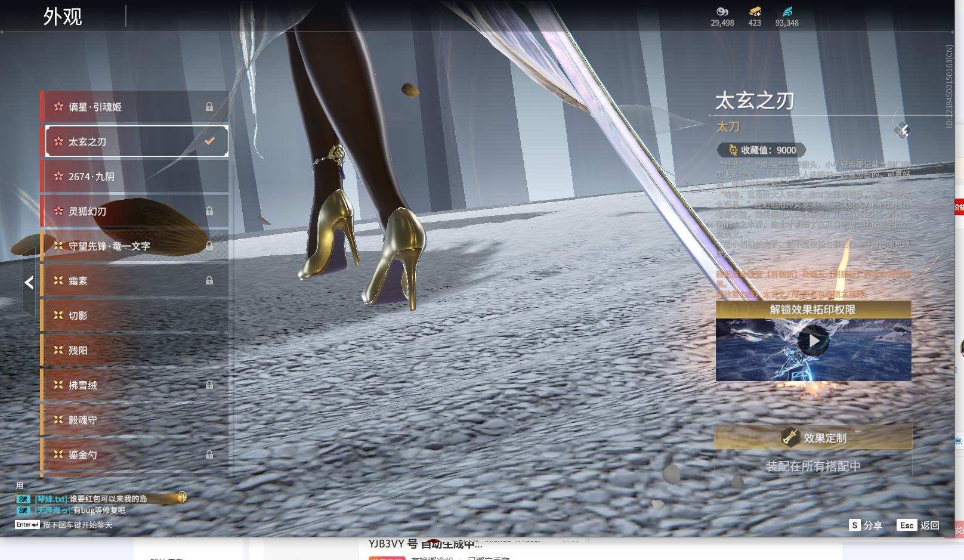
Task: Click the lock icon on 霜素
Action: coord(209,280)
